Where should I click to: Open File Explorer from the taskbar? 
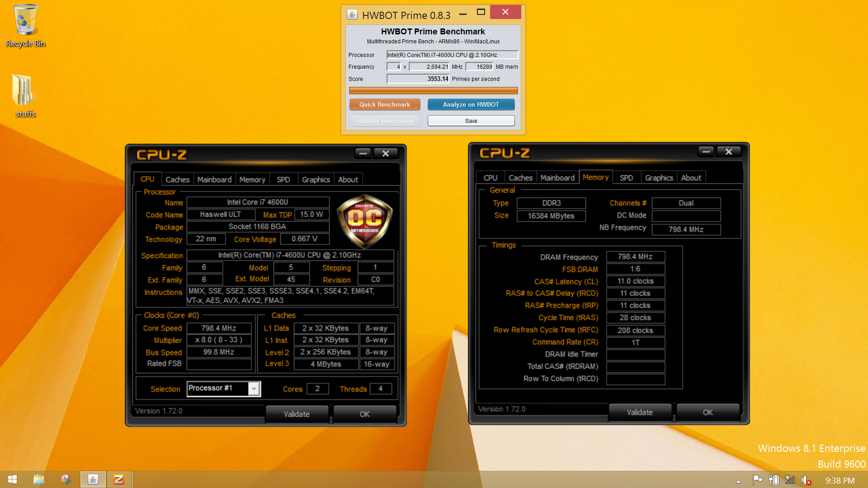tap(39, 479)
